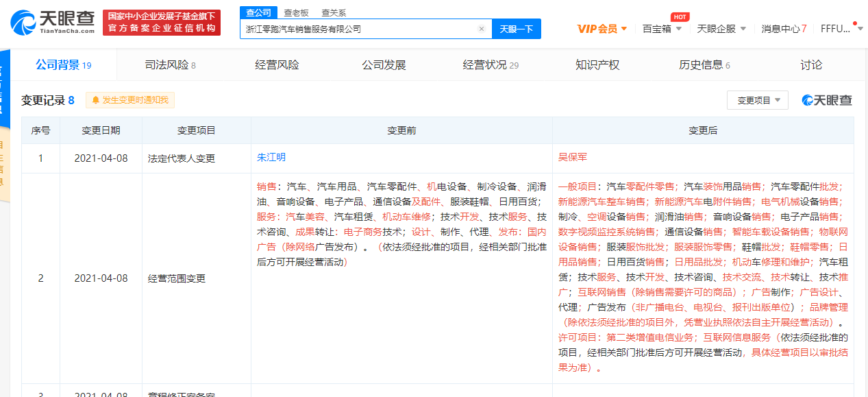Switch to the 查公司 search tab
This screenshot has height=397, width=868.
coord(258,12)
